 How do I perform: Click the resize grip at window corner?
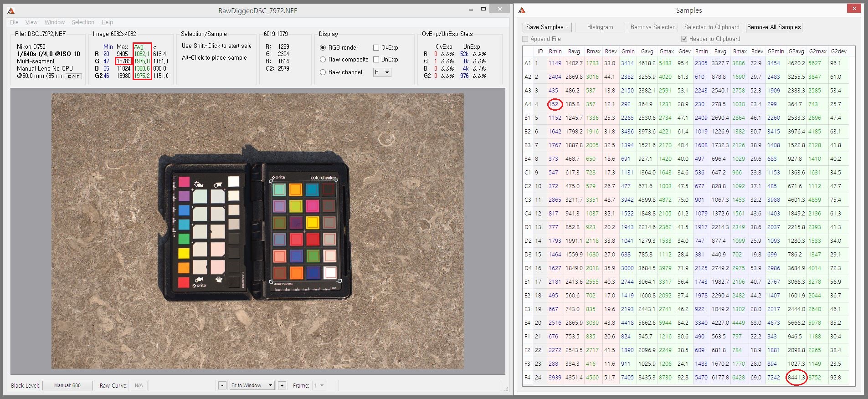[506, 389]
